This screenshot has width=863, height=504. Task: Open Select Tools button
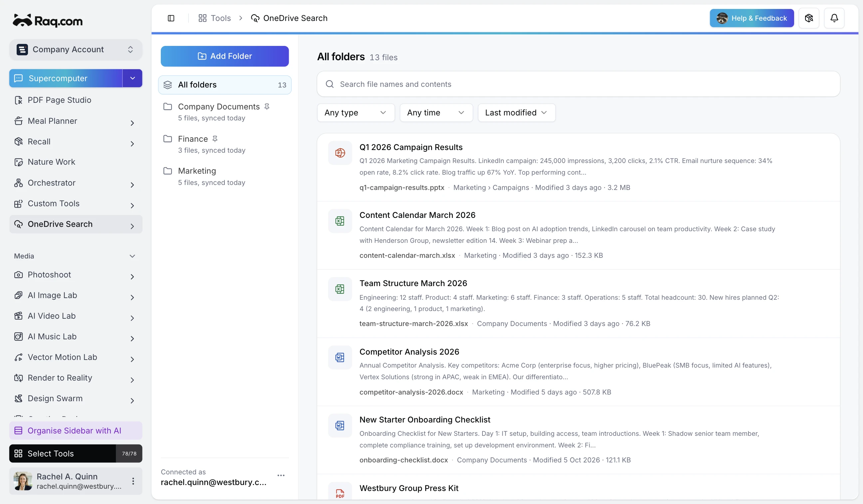pyautogui.click(x=76, y=453)
